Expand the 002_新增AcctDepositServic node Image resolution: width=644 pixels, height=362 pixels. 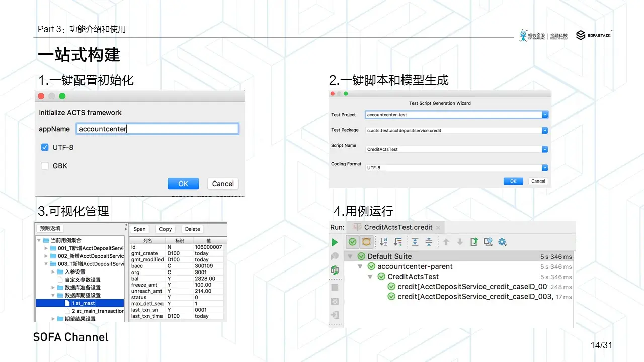click(x=46, y=256)
